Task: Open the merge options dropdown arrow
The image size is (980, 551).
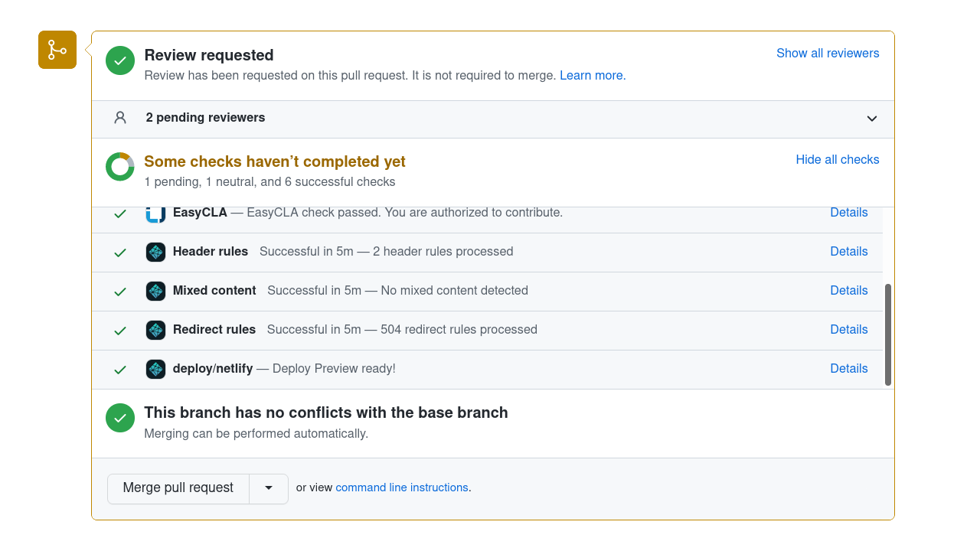Action: 269,487
